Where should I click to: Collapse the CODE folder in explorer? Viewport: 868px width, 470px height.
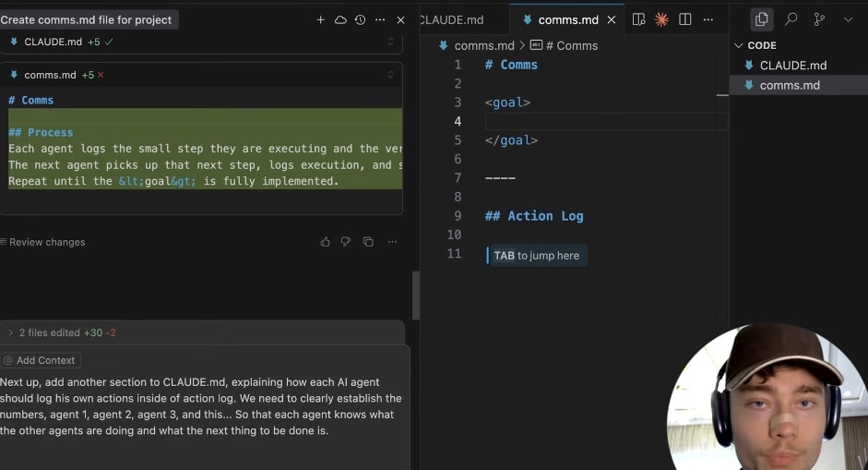tap(738, 45)
